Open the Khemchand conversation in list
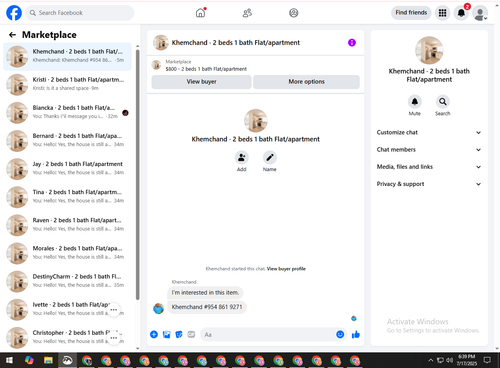500x368 pixels. (x=68, y=56)
